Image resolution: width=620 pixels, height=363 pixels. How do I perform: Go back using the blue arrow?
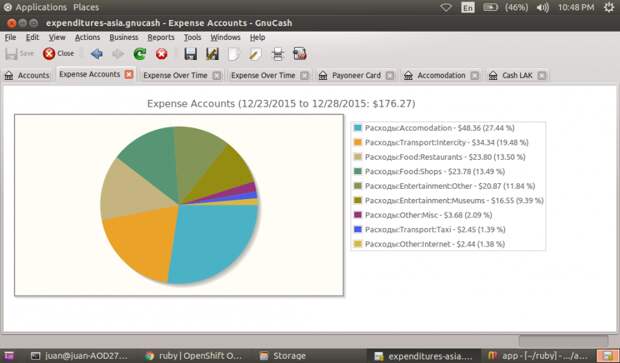(96, 54)
